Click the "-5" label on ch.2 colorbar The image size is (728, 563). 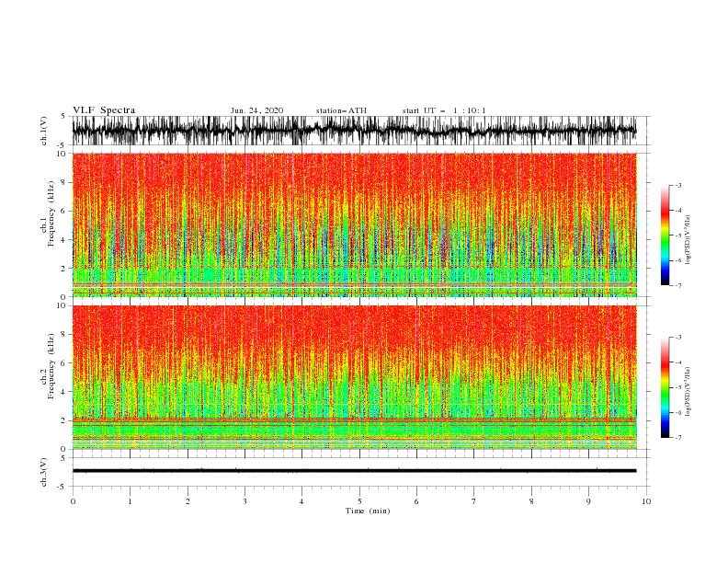click(x=678, y=387)
